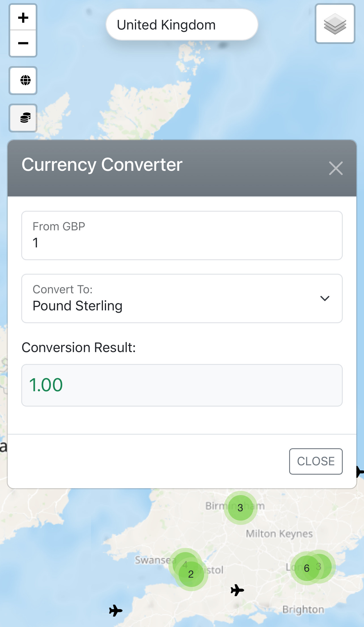Zoom out of the map
Image resolution: width=364 pixels, height=627 pixels.
click(23, 43)
